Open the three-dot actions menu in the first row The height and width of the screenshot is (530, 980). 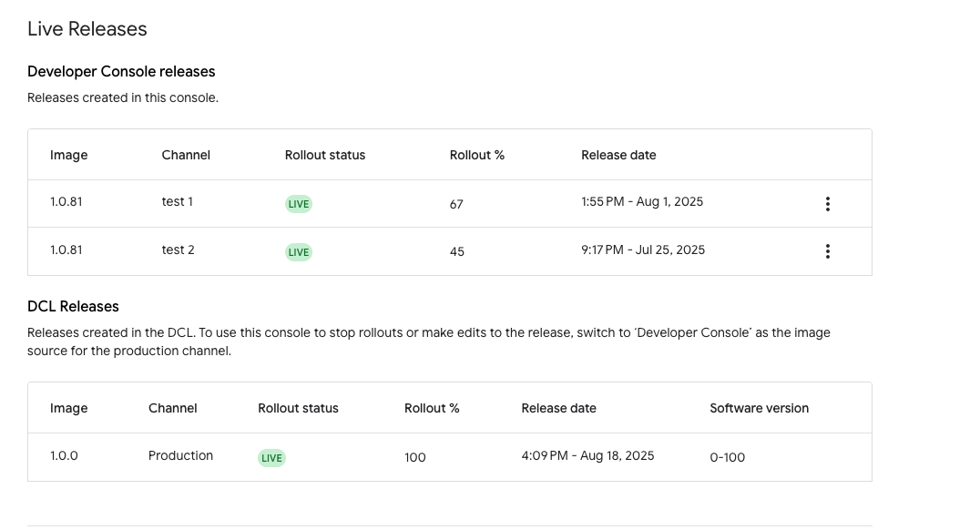click(x=827, y=203)
